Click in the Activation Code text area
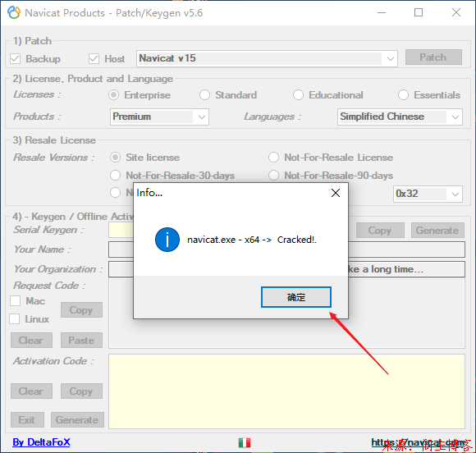 286,391
